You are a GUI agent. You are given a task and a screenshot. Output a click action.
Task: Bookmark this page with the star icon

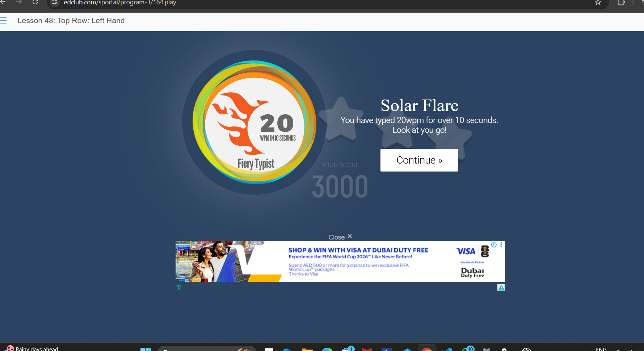598,3
